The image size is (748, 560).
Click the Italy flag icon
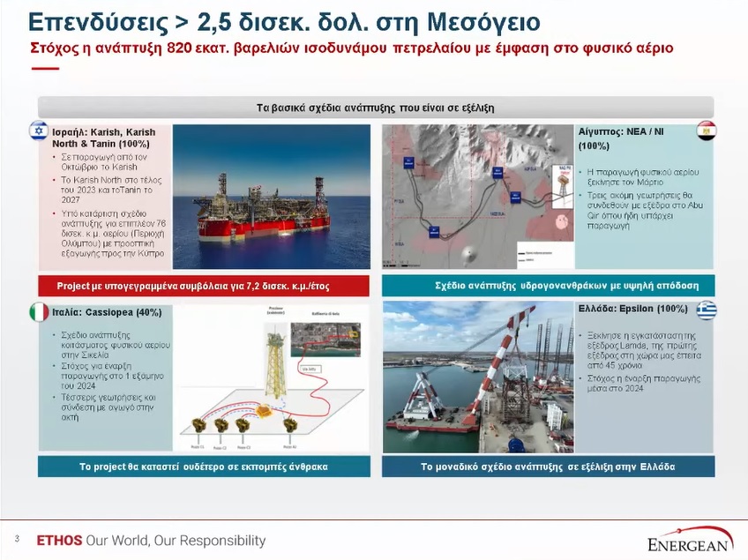(x=39, y=312)
